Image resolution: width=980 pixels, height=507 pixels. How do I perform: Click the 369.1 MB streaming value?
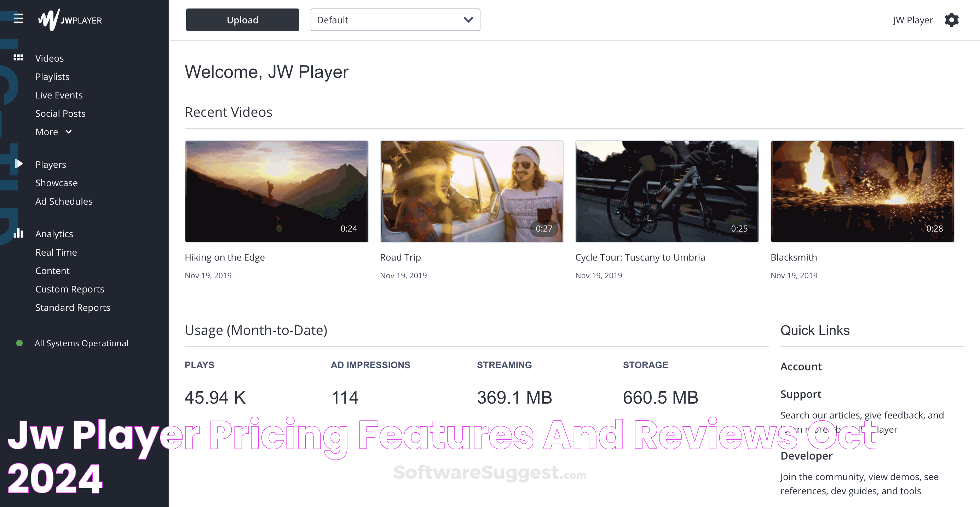click(514, 398)
